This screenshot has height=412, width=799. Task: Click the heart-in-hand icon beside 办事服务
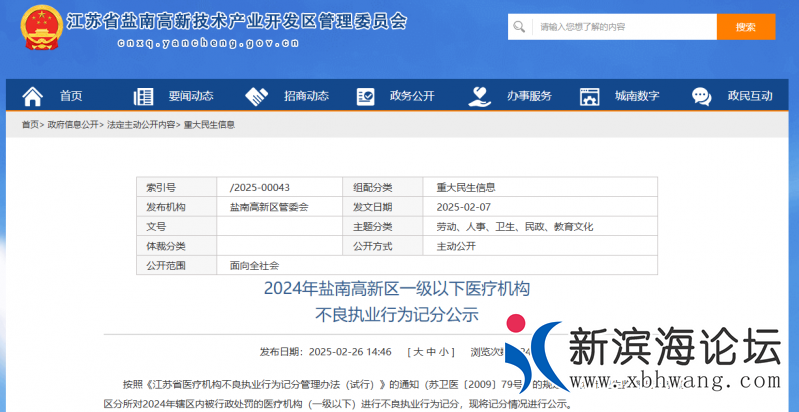479,96
